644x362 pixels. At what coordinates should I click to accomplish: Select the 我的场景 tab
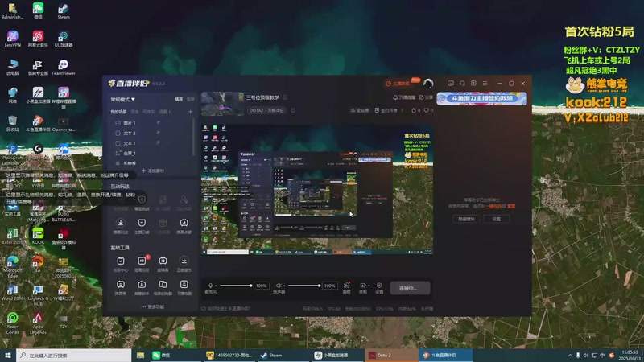point(118,112)
